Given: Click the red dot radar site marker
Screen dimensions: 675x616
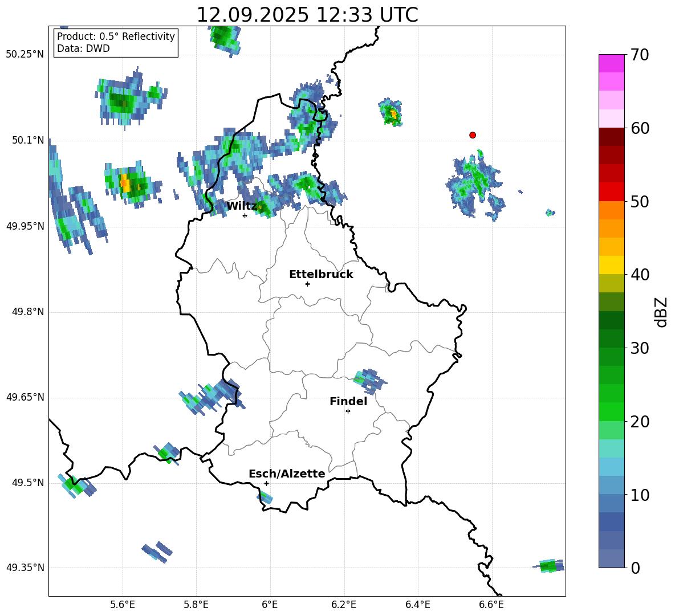Looking at the screenshot, I should (x=472, y=135).
